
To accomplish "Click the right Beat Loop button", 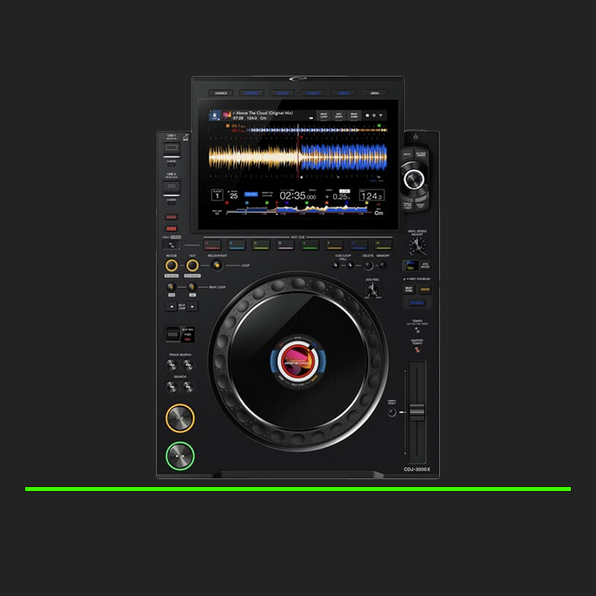I will 192,287.
